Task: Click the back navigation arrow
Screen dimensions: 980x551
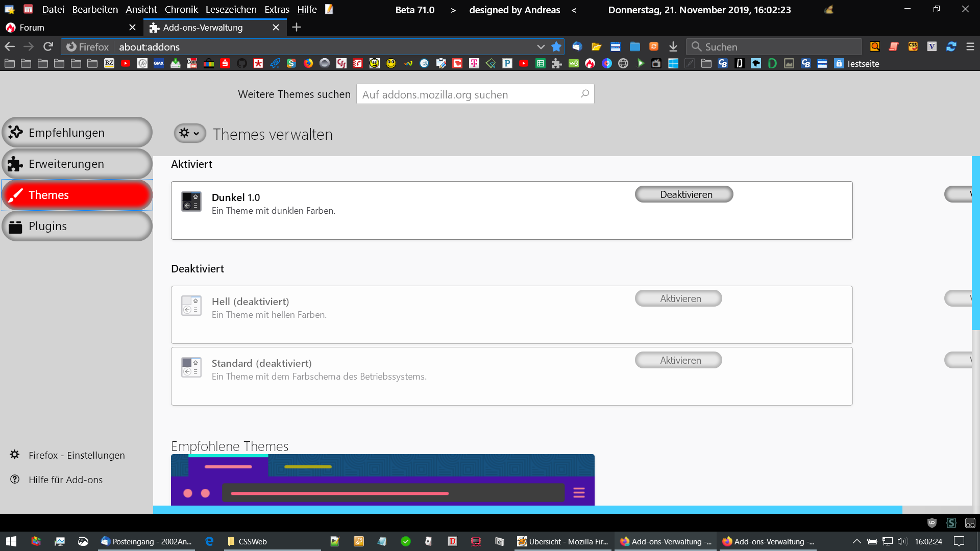Action: pos(10,46)
